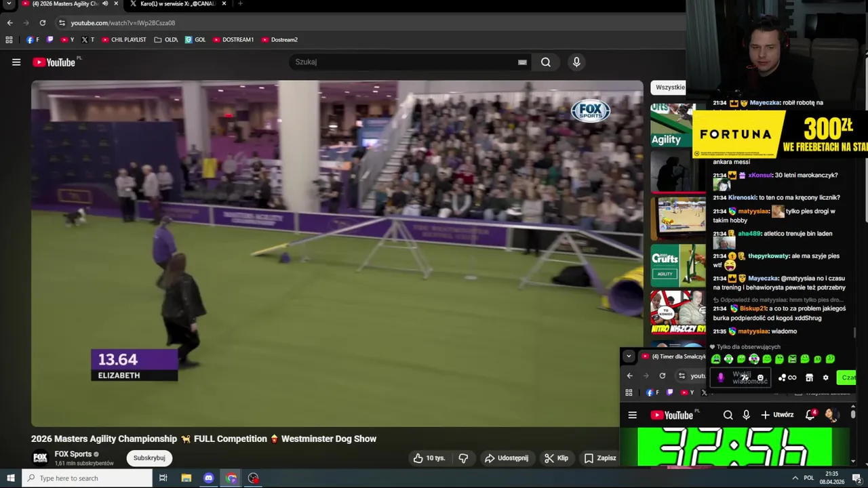
Task: Open the on-screen keyboard icon in search box
Action: click(522, 62)
